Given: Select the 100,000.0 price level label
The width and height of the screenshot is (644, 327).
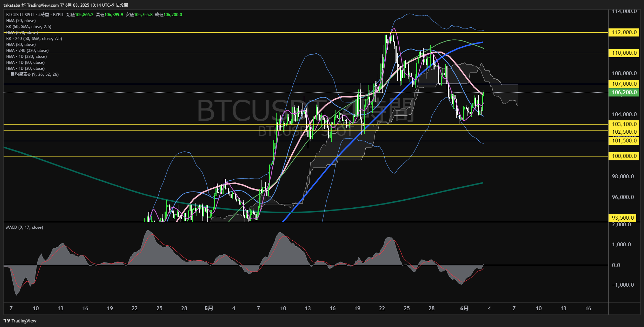Looking at the screenshot, I should tap(624, 156).
